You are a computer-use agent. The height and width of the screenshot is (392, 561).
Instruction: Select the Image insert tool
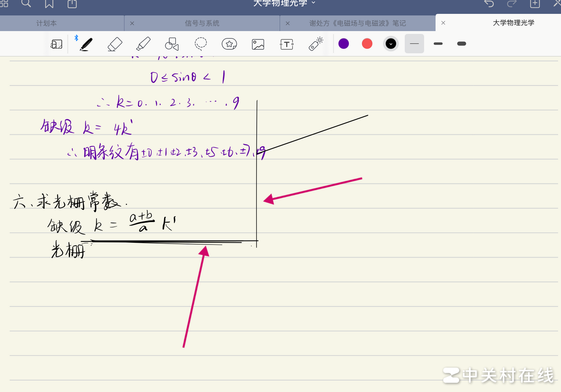click(258, 44)
